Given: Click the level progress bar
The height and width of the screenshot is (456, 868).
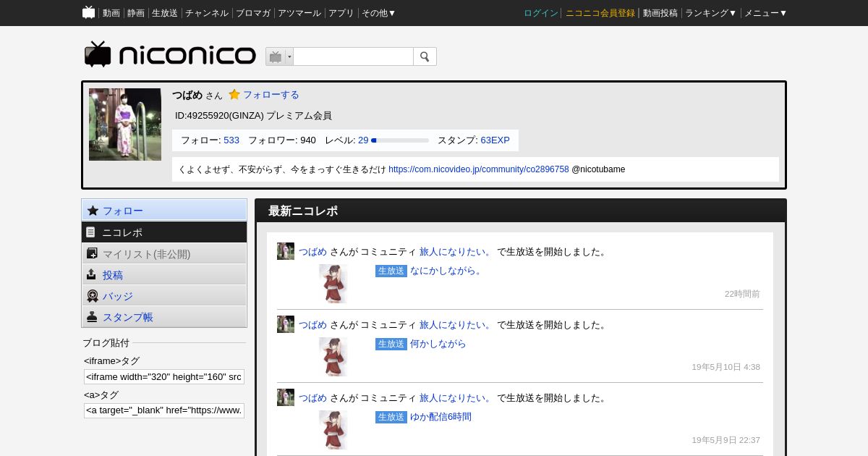Looking at the screenshot, I should (x=400, y=140).
